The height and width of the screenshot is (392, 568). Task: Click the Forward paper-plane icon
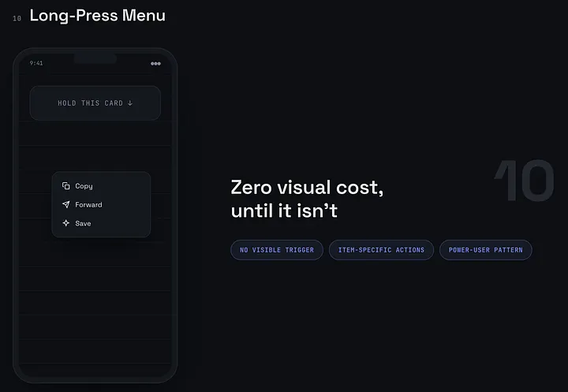pyautogui.click(x=66, y=205)
